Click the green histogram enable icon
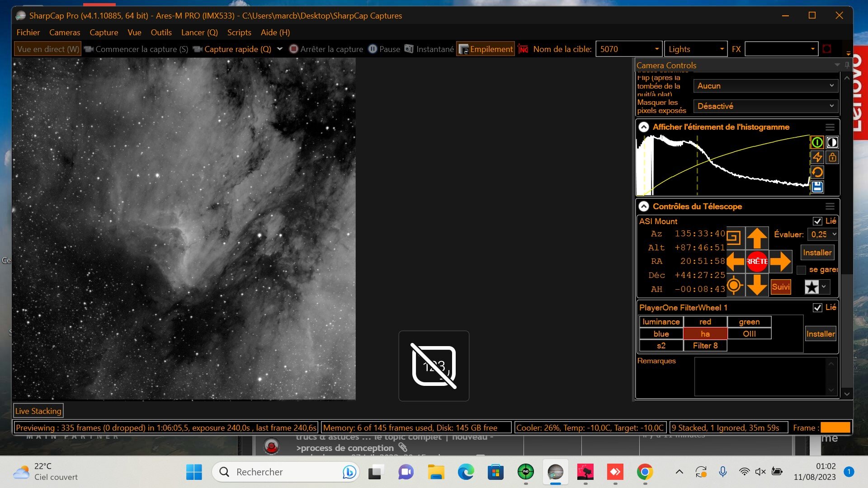The width and height of the screenshot is (868, 488). 817,142
